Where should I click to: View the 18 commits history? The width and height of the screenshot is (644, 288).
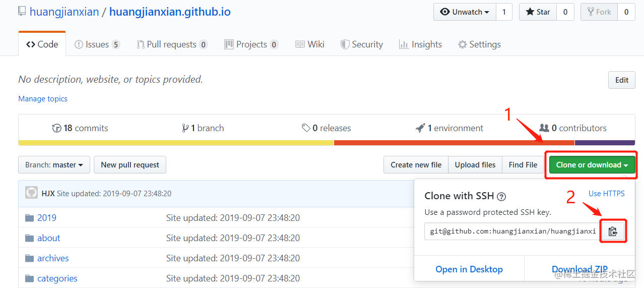[80, 128]
